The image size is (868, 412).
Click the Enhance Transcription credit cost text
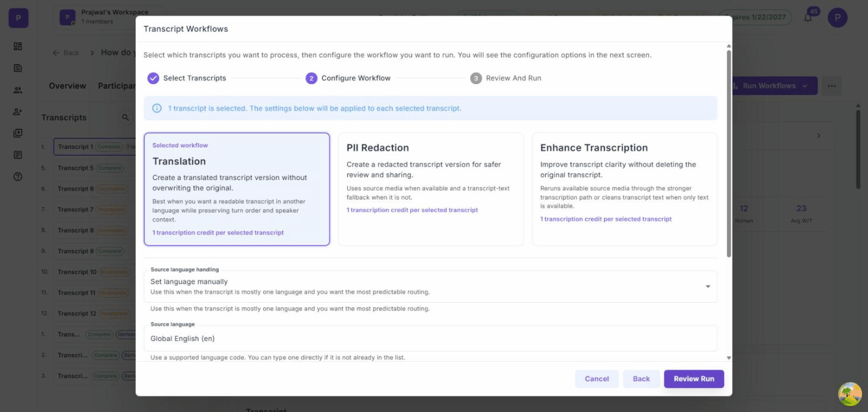[606, 219]
